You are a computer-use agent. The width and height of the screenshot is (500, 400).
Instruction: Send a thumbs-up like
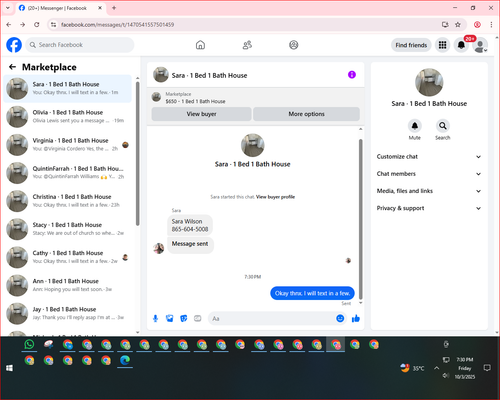click(356, 319)
